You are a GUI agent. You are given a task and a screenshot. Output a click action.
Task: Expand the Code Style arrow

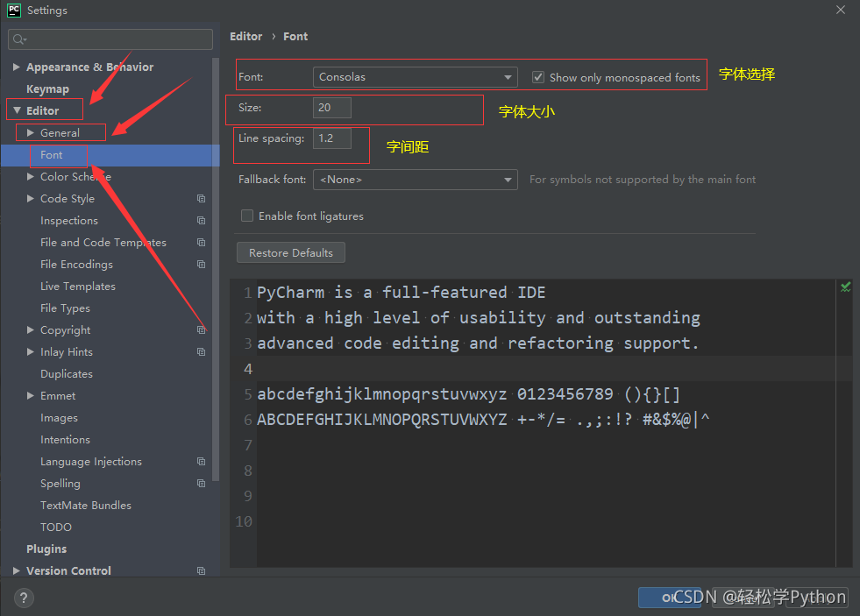click(31, 198)
